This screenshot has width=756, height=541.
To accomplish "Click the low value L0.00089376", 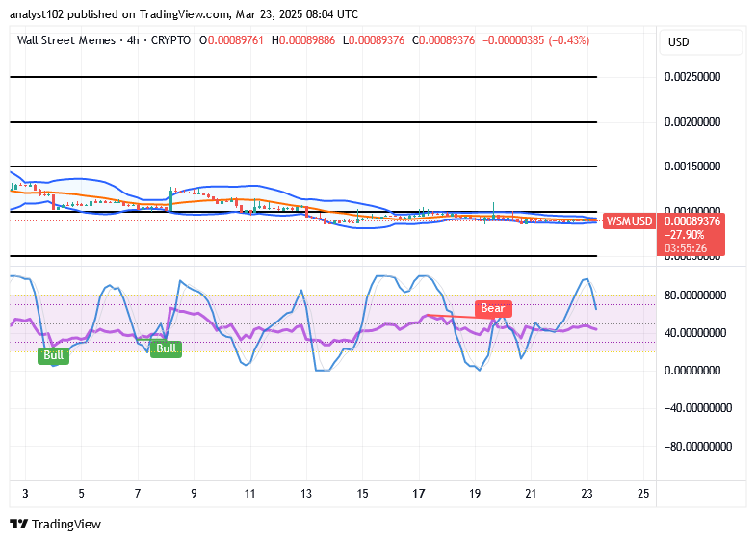I will pyautogui.click(x=374, y=40).
